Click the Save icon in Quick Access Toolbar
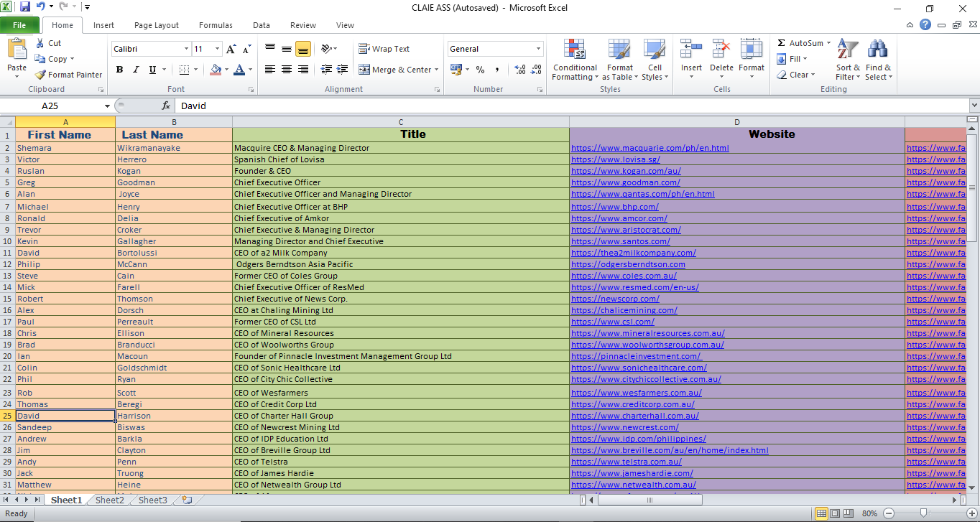Image resolution: width=980 pixels, height=522 pixels. click(x=25, y=7)
